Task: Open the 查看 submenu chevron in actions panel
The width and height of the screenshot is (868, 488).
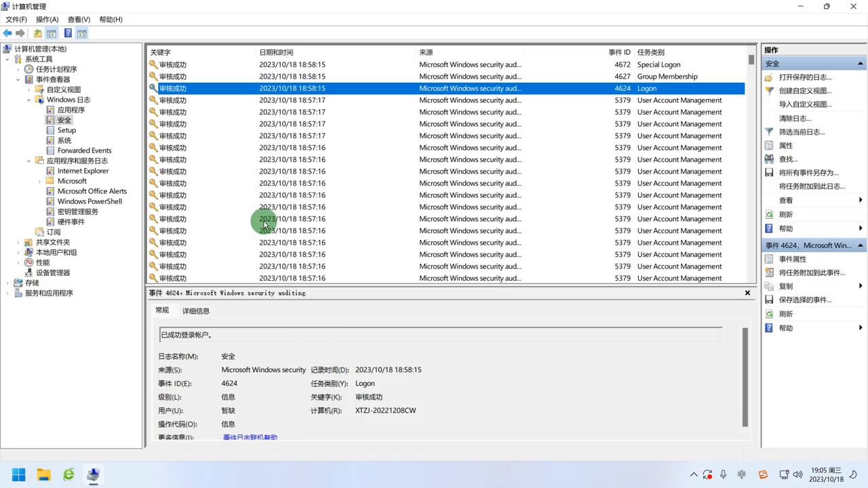Action: (861, 200)
